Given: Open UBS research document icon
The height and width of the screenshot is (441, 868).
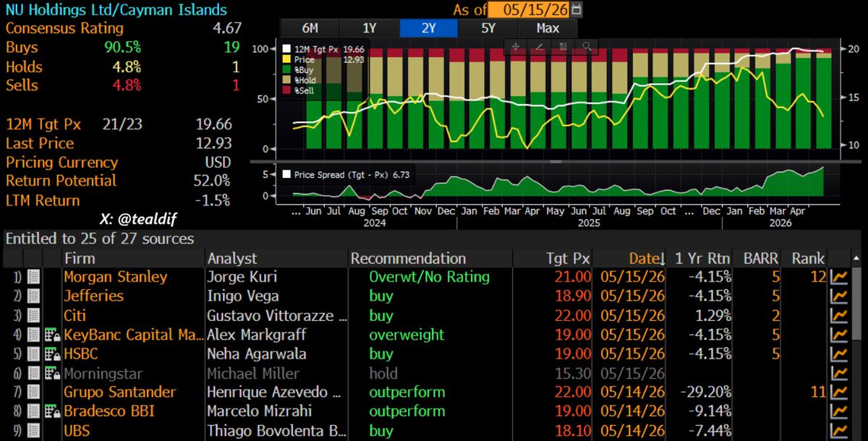Looking at the screenshot, I should click(x=33, y=431).
